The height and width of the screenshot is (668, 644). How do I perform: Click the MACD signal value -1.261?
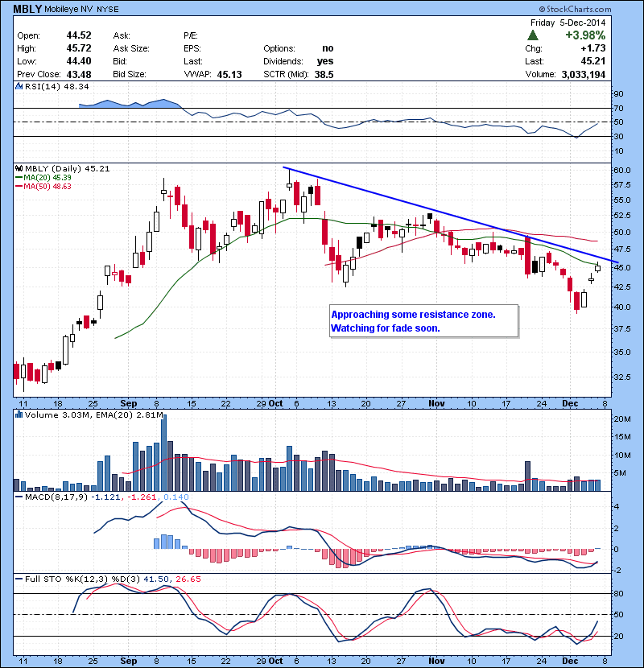(142, 497)
